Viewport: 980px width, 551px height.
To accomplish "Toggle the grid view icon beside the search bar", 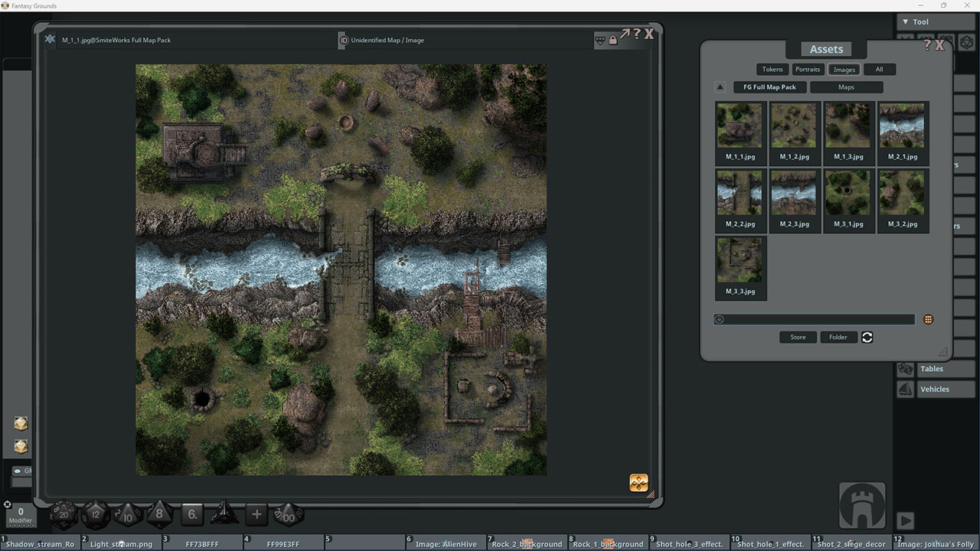I will coord(928,319).
